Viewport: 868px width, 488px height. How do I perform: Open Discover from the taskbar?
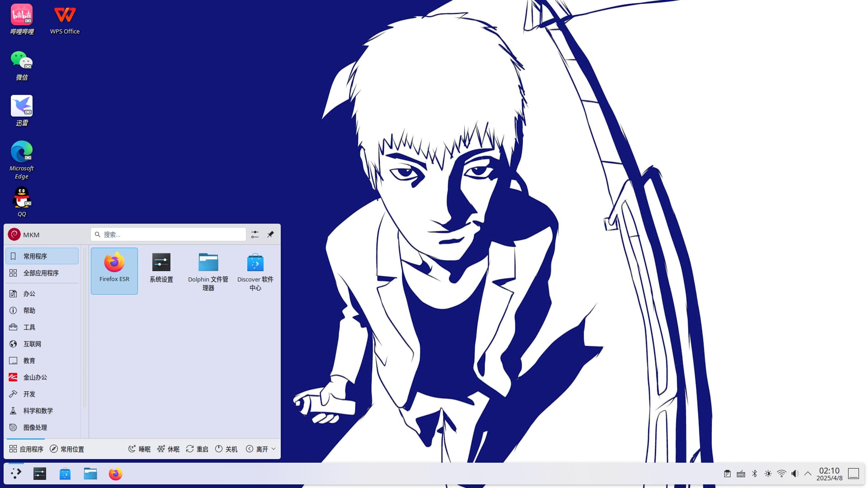click(x=65, y=474)
